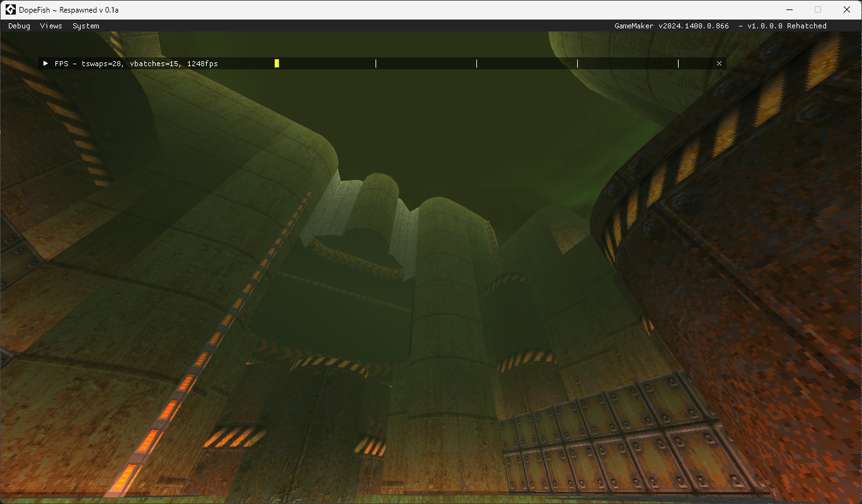Screen dimensions: 862x504
Task: Click the GameMaker v2024.1400.0.866 version text
Action: (672, 26)
